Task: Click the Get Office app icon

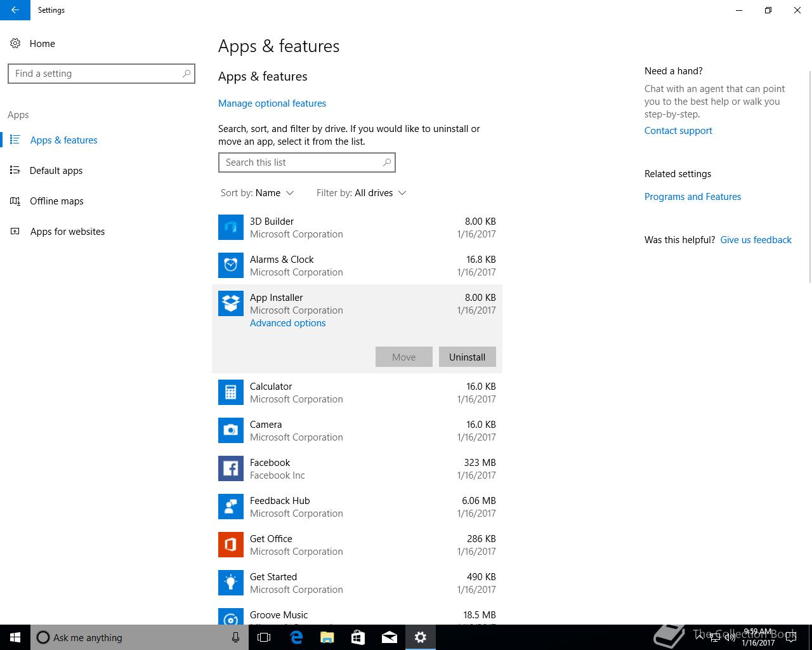Action: point(231,545)
